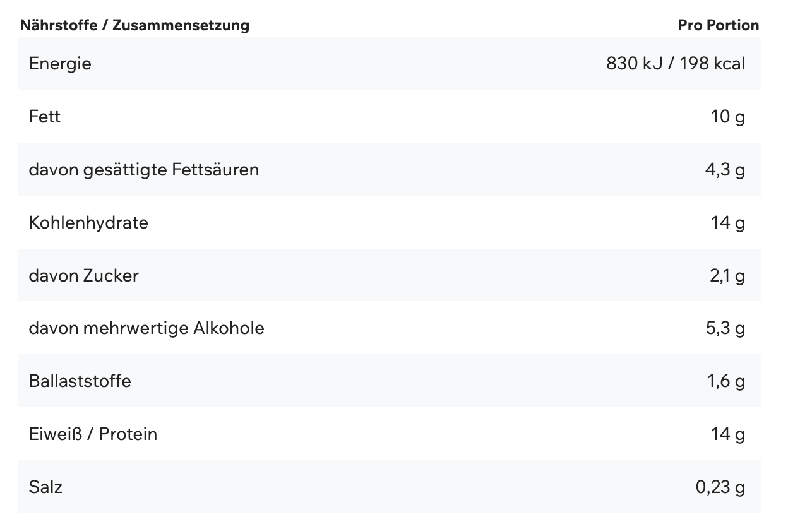Click the 10 g fat value
Viewport: 812px width, 529px height.
[728, 117]
